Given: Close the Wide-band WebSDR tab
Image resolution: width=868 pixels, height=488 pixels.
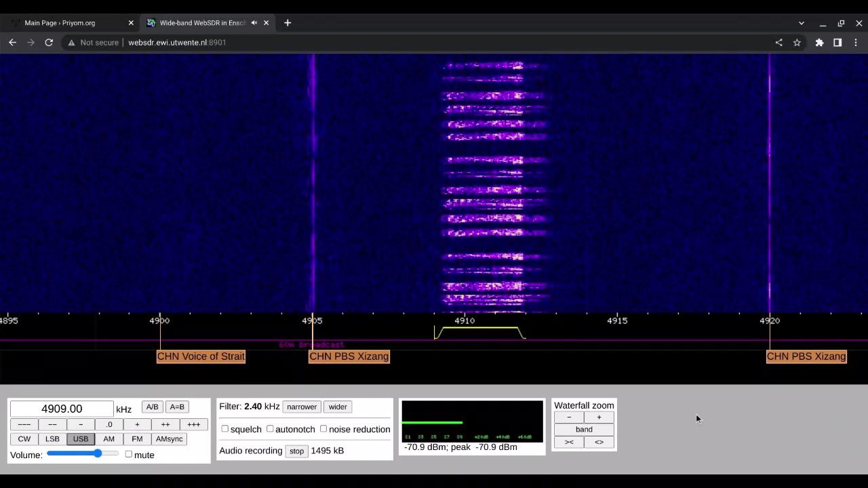Looking at the screenshot, I should point(267,22).
